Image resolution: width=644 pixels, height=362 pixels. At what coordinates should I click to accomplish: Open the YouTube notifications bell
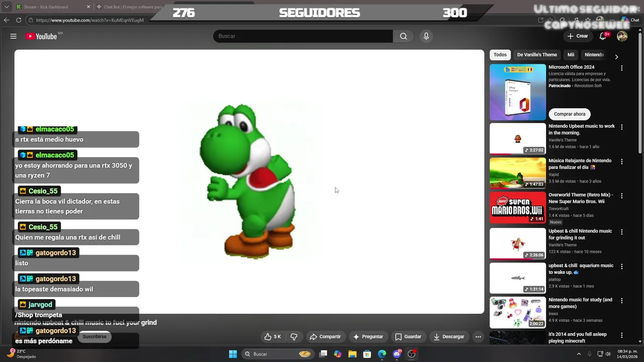point(603,36)
